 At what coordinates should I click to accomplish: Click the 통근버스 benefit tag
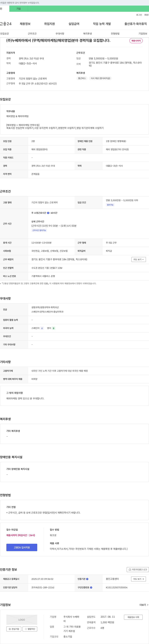pyautogui.click(x=82, y=78)
